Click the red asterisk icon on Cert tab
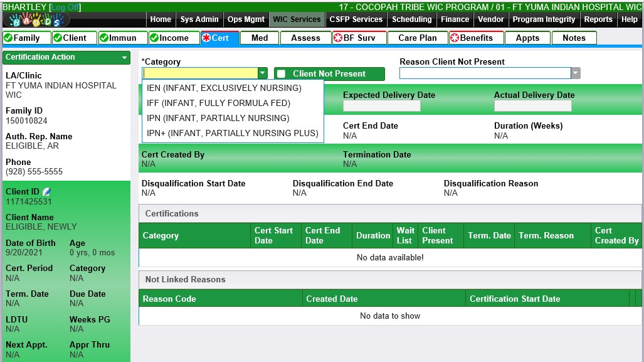Image resolution: width=644 pixels, height=362 pixels. (206, 38)
